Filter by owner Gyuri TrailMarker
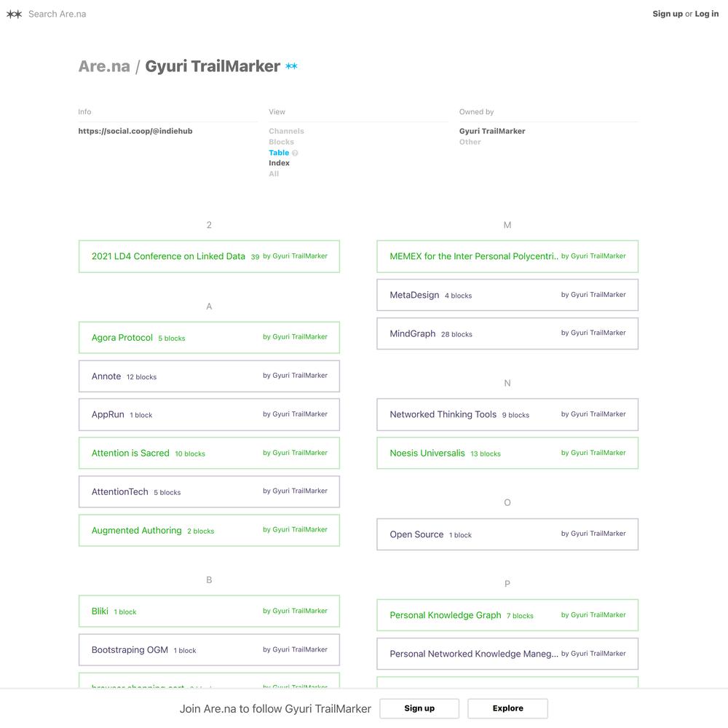 (x=492, y=131)
